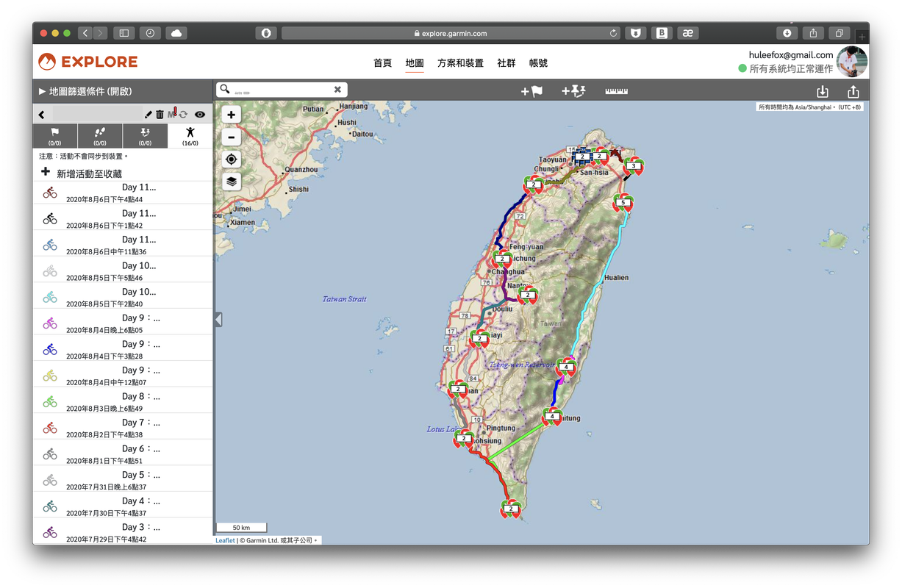Open 方案和裝置 navigation item

click(x=460, y=63)
